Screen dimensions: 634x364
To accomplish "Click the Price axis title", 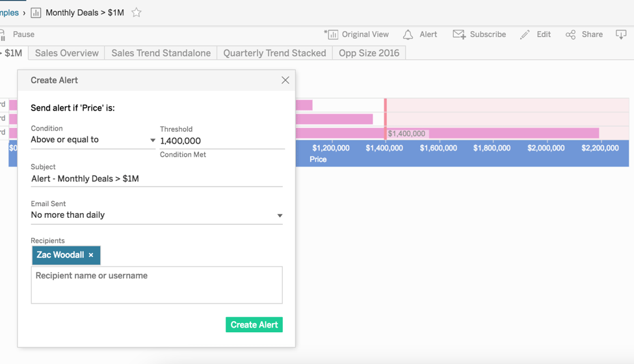I will pyautogui.click(x=318, y=159).
